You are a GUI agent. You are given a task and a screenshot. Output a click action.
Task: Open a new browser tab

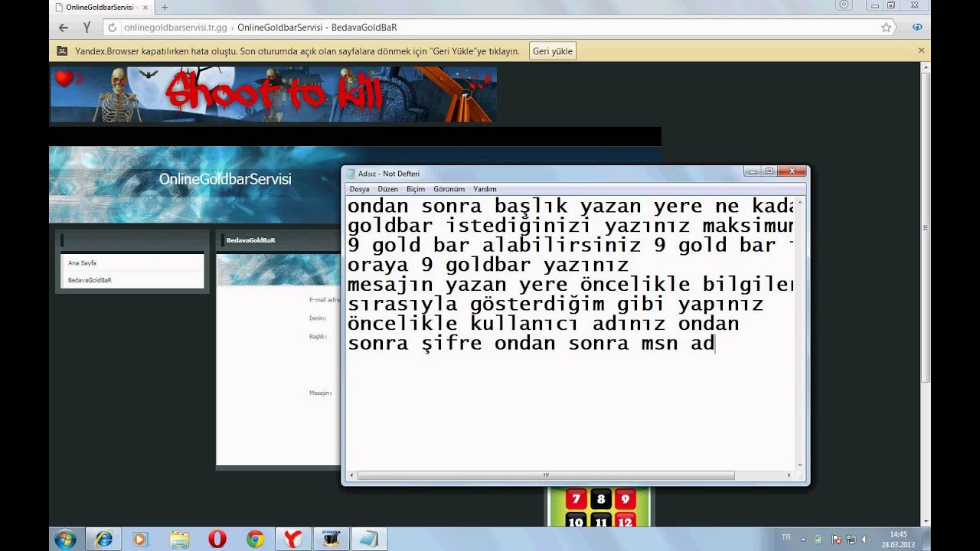point(164,7)
